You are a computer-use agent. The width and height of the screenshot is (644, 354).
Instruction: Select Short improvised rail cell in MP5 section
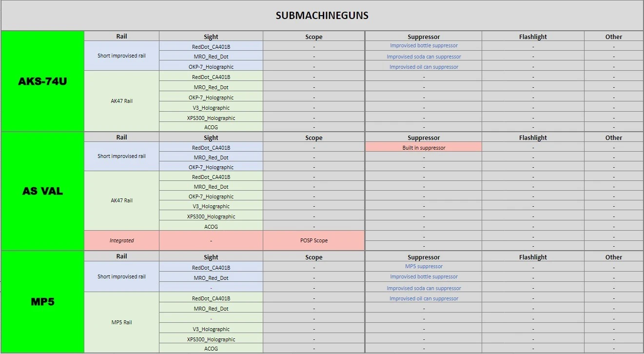(121, 276)
